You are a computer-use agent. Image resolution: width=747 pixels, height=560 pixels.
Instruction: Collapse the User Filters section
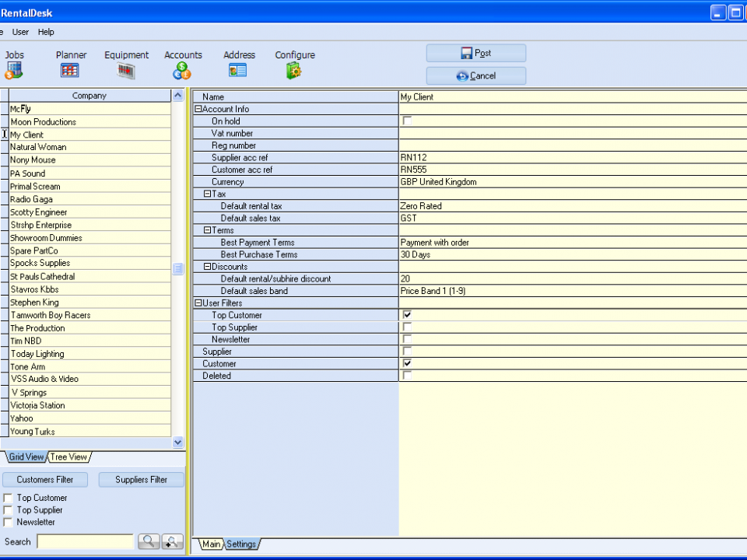pos(198,303)
